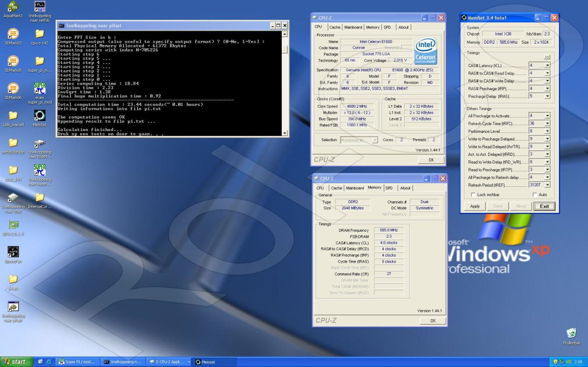Click the Intel Celeron logo in CPU-Z
The width and height of the screenshot is (588, 367).
click(x=425, y=51)
